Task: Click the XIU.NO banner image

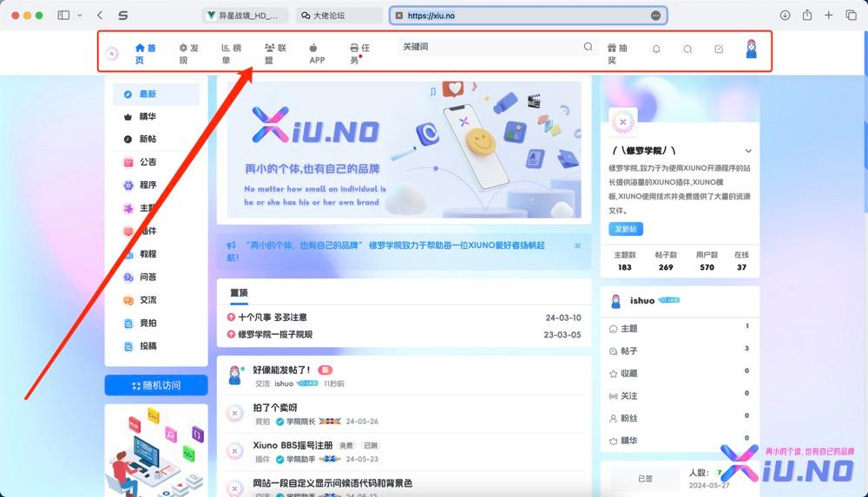Action: coord(404,150)
